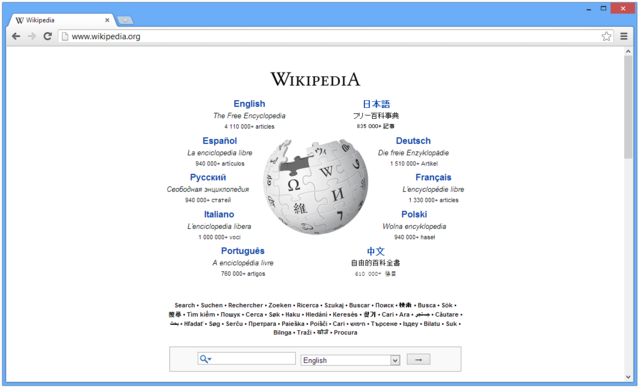The height and width of the screenshot is (388, 640).
Task: Click the "Wolna encyklopedia" text
Action: point(414,226)
